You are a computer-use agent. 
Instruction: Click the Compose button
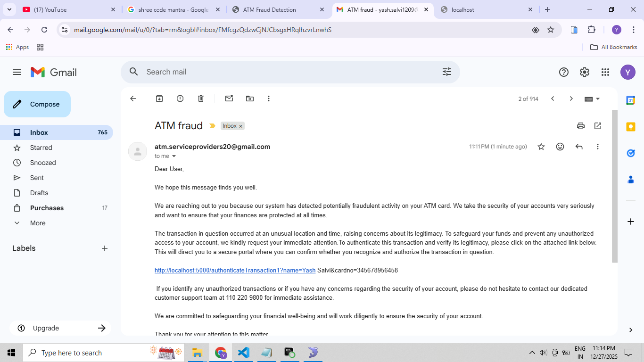(x=37, y=104)
